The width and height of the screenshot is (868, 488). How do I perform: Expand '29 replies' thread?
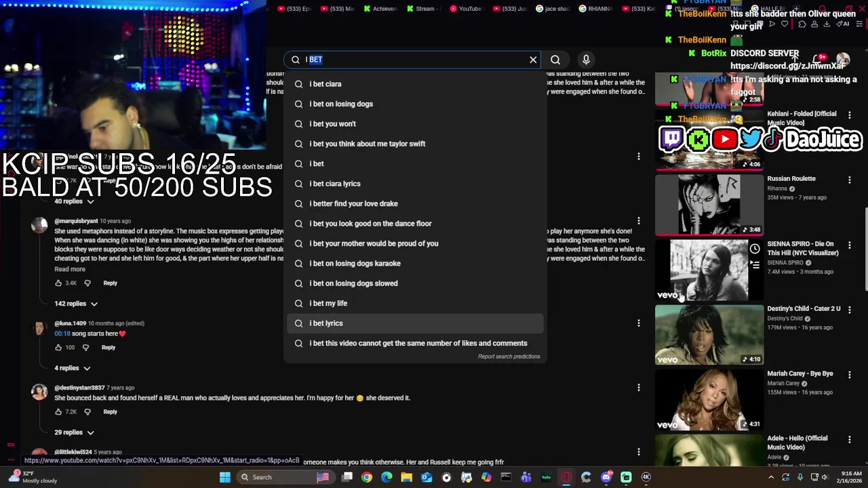coord(74,432)
